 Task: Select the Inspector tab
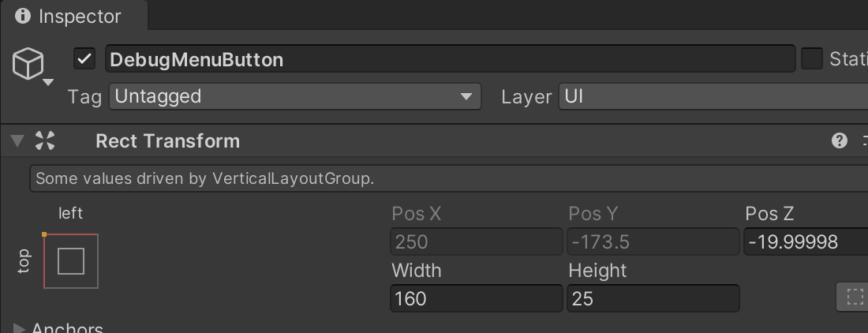(x=73, y=16)
